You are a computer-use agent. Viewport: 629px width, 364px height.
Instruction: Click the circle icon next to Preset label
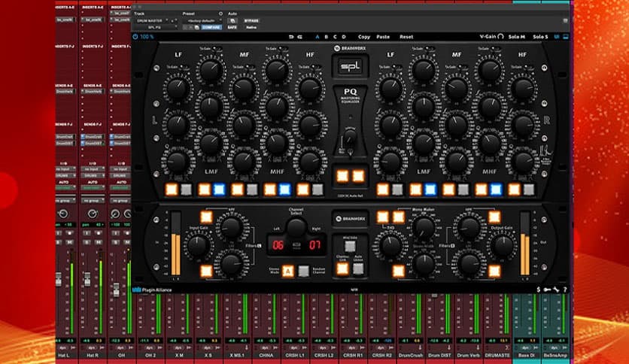click(x=220, y=14)
